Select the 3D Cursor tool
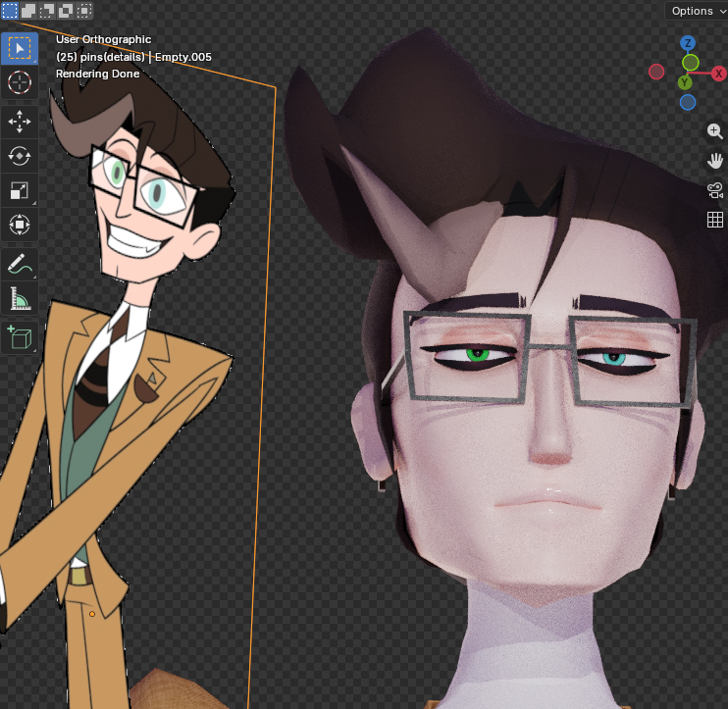This screenshot has width=728, height=709. point(19,82)
